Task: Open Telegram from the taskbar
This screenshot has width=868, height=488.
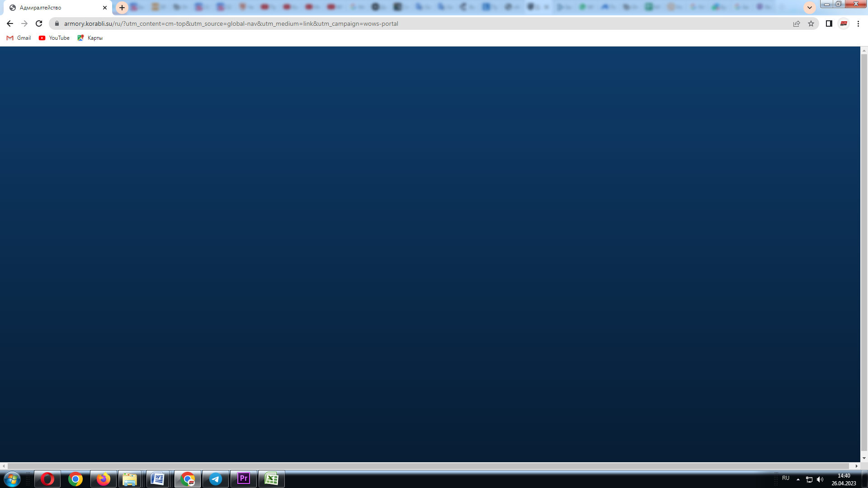Action: tap(216, 479)
